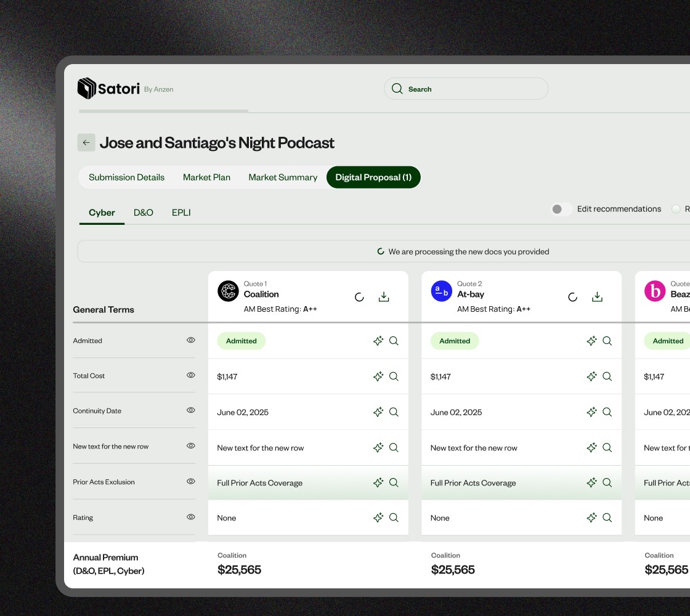Click AI sparkle icon for Coalition Admitted row
This screenshot has height=616, width=690.
point(378,341)
